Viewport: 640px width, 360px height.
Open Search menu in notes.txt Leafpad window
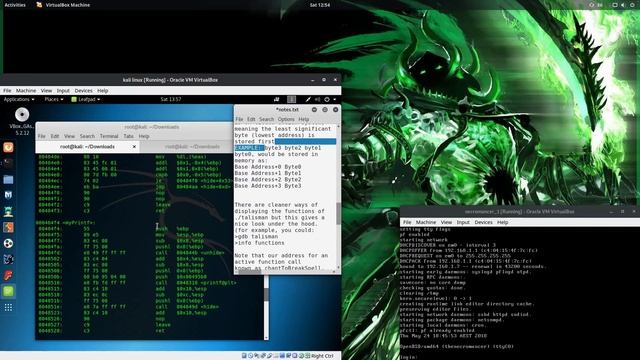267,119
